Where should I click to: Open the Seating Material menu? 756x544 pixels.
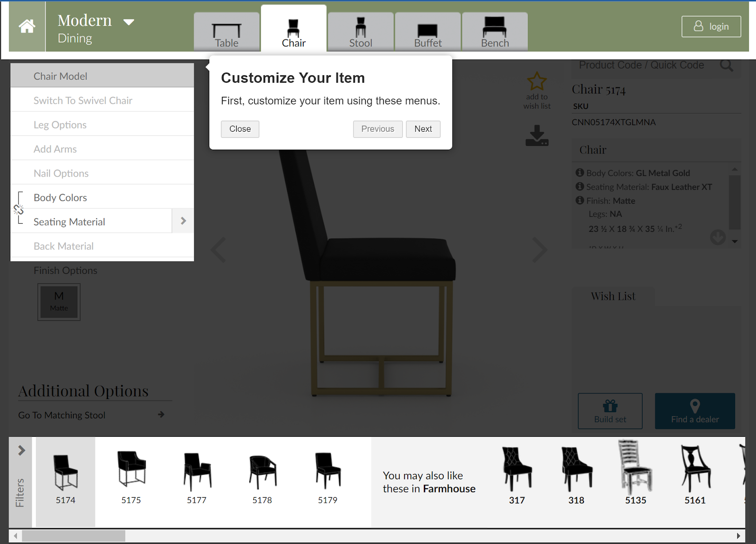click(x=91, y=222)
